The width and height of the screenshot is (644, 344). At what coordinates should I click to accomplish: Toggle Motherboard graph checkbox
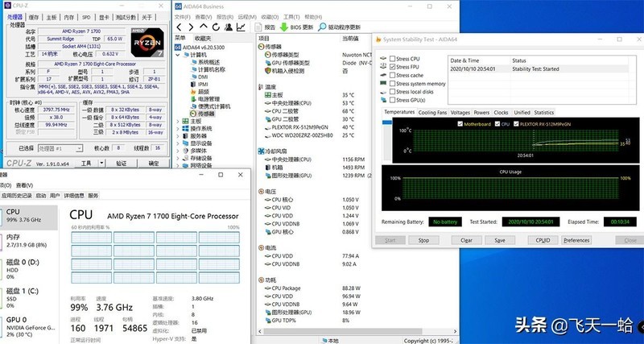[x=460, y=124]
